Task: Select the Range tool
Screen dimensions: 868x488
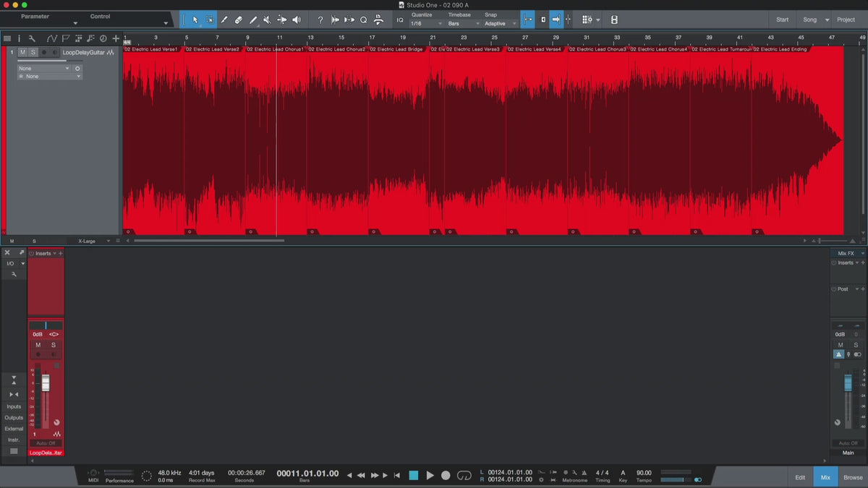Action: pyautogui.click(x=210, y=20)
